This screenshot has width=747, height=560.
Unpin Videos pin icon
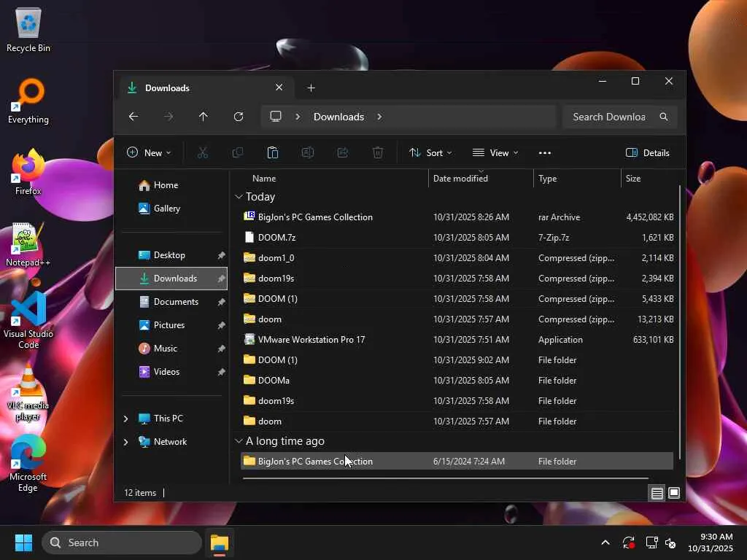[x=221, y=372]
